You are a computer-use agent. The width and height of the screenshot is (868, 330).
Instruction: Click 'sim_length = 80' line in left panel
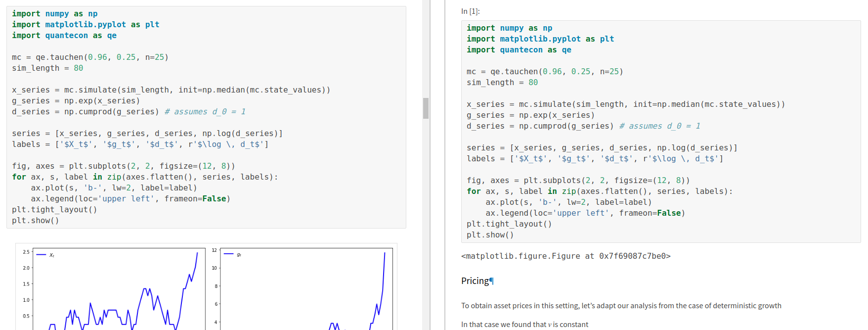coord(47,68)
